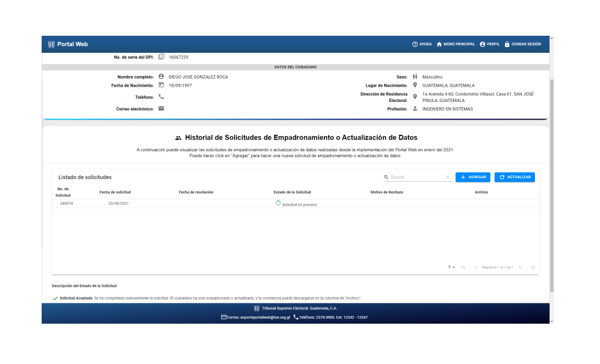Click the Portal Web logo icon
This screenshot has height=364, width=600.
[51, 44]
